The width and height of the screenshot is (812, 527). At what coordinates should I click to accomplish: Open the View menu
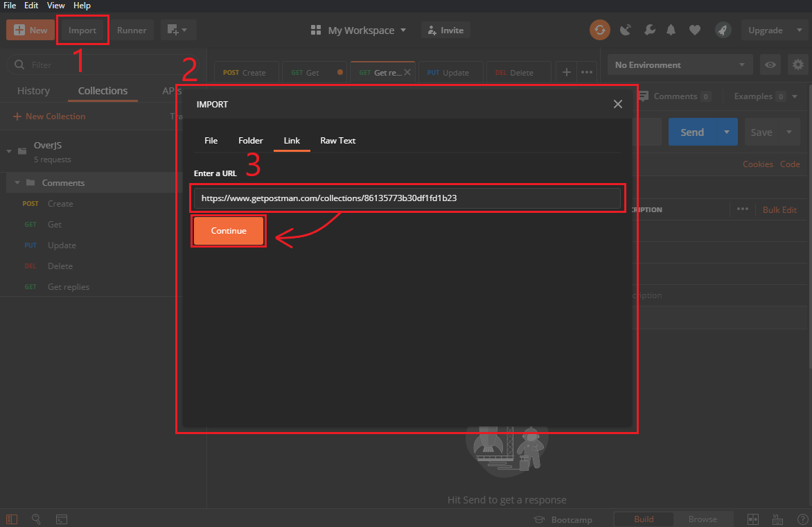pyautogui.click(x=55, y=5)
